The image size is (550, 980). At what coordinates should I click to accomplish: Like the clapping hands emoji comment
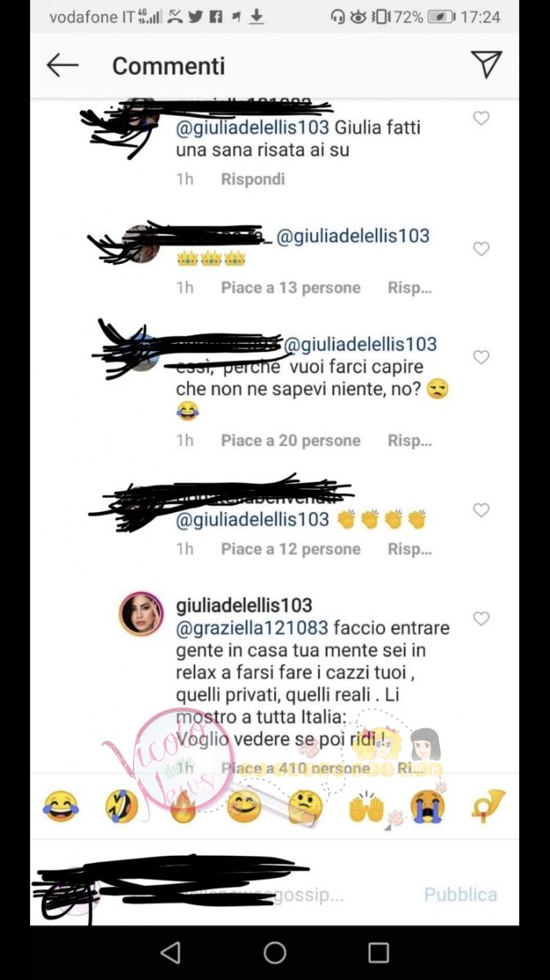coord(481,510)
